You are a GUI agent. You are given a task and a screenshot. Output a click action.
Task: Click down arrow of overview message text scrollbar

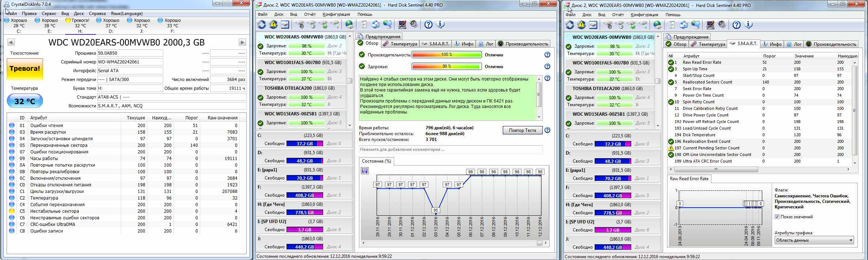[x=539, y=117]
